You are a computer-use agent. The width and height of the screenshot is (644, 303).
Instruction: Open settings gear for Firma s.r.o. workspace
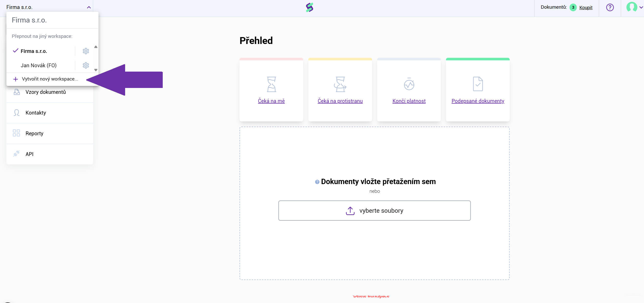pyautogui.click(x=86, y=51)
